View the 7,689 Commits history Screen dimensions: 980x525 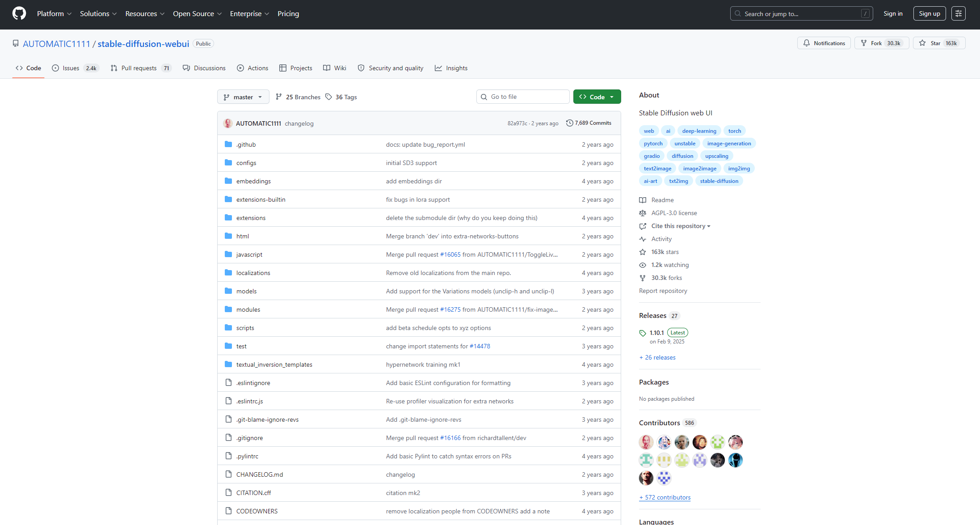coord(589,123)
